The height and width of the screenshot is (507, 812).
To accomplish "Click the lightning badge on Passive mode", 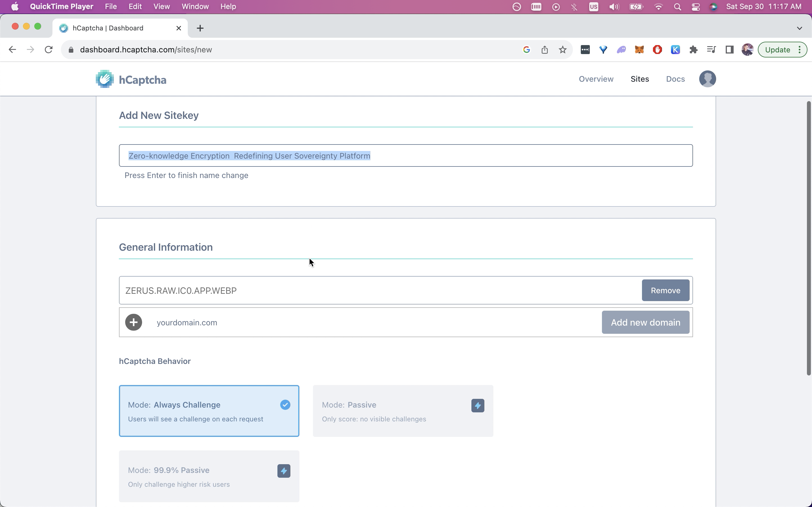I will click(x=477, y=405).
